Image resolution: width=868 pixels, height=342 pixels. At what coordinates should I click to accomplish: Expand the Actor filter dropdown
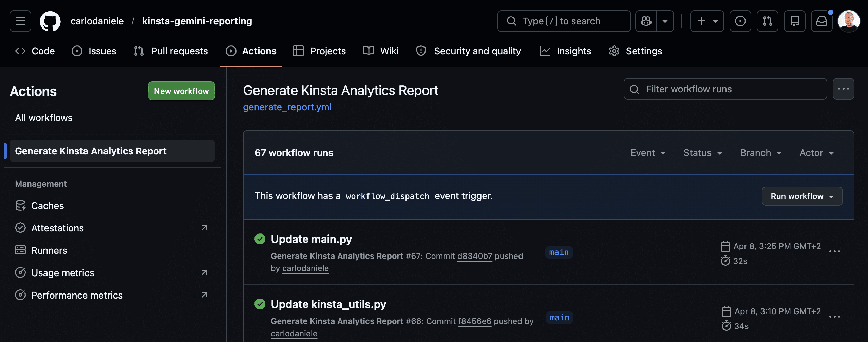point(817,153)
